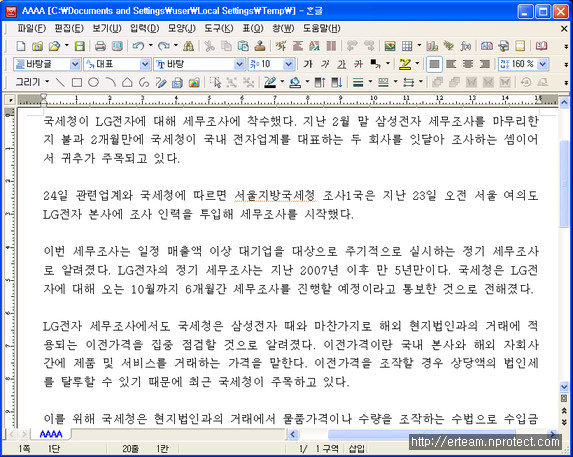Open the 표(Q) menu
Viewport: 573px width, 457px height.
[x=253, y=28]
